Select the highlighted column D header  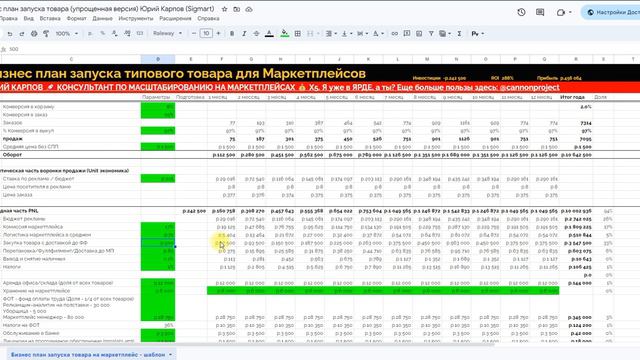pos(158,59)
